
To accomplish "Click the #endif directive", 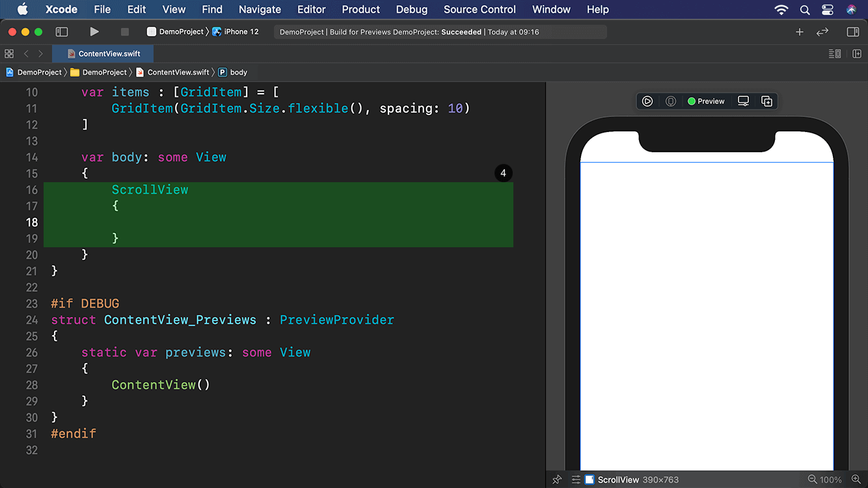I will 74,433.
